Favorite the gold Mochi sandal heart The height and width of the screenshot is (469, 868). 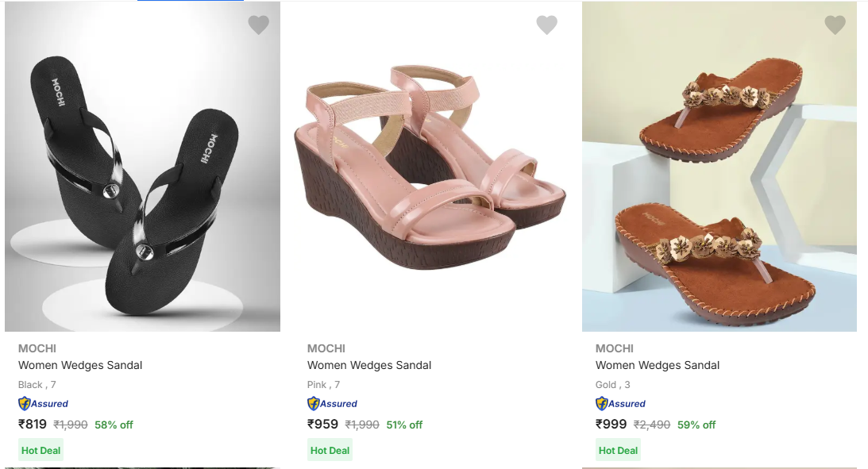pos(835,25)
